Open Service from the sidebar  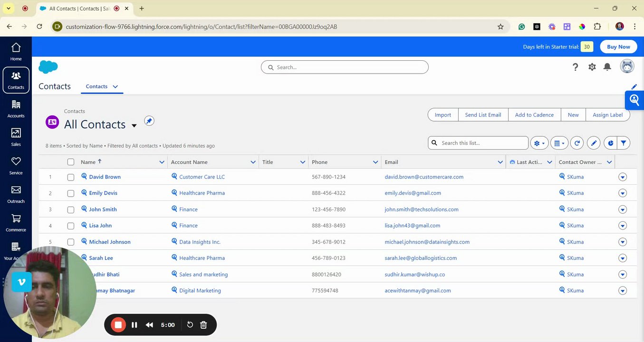[16, 166]
